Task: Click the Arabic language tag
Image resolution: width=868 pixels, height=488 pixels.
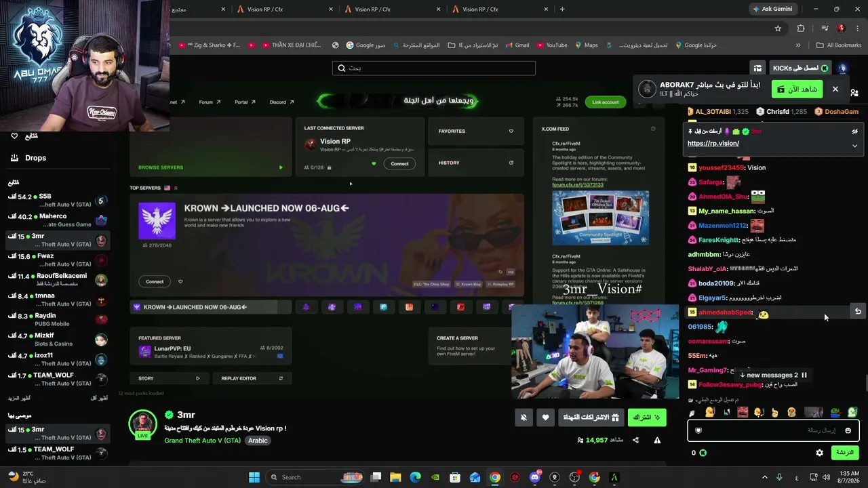Action: click(x=258, y=441)
